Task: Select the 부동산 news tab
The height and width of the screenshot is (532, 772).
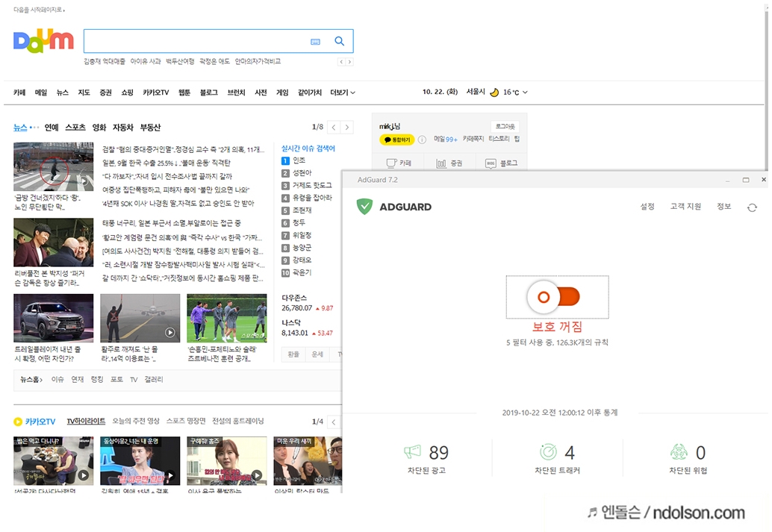Action: click(x=150, y=128)
